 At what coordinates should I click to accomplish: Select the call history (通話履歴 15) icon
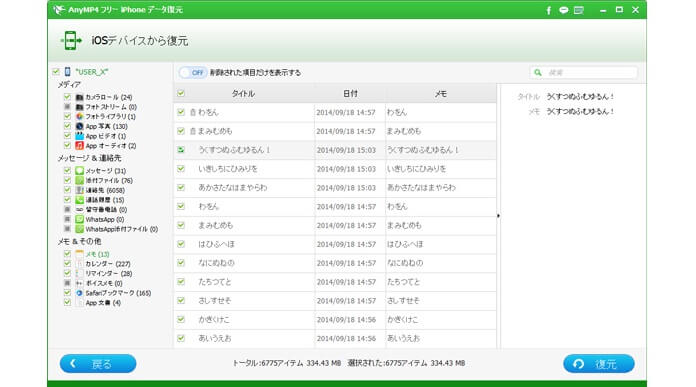coord(79,200)
